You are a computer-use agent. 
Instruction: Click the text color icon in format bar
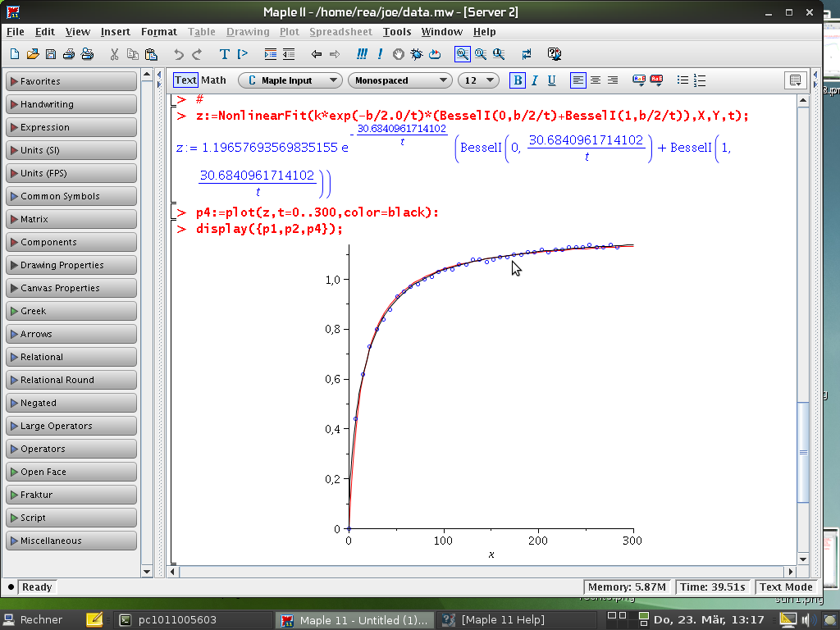[639, 80]
